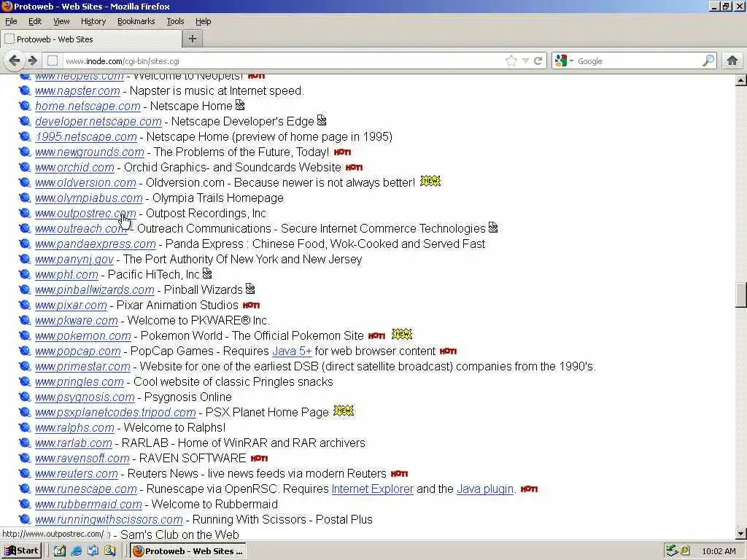Open the www.pringles.com link
Screen dimensions: 747x560
[x=79, y=382]
